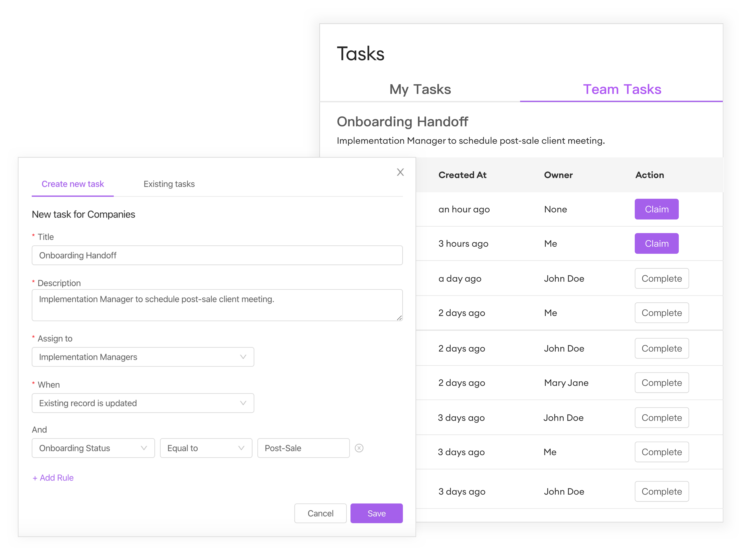Click the Owner column header
739x560 pixels.
558,175
